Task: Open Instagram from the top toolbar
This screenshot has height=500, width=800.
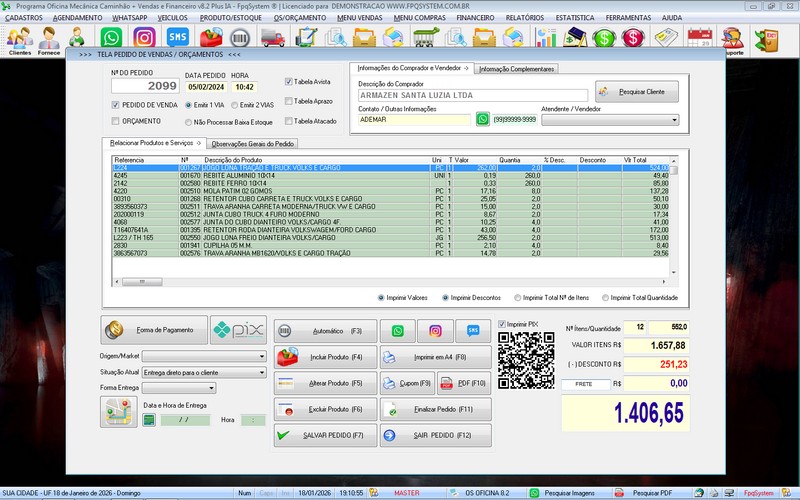Action: pyautogui.click(x=144, y=38)
